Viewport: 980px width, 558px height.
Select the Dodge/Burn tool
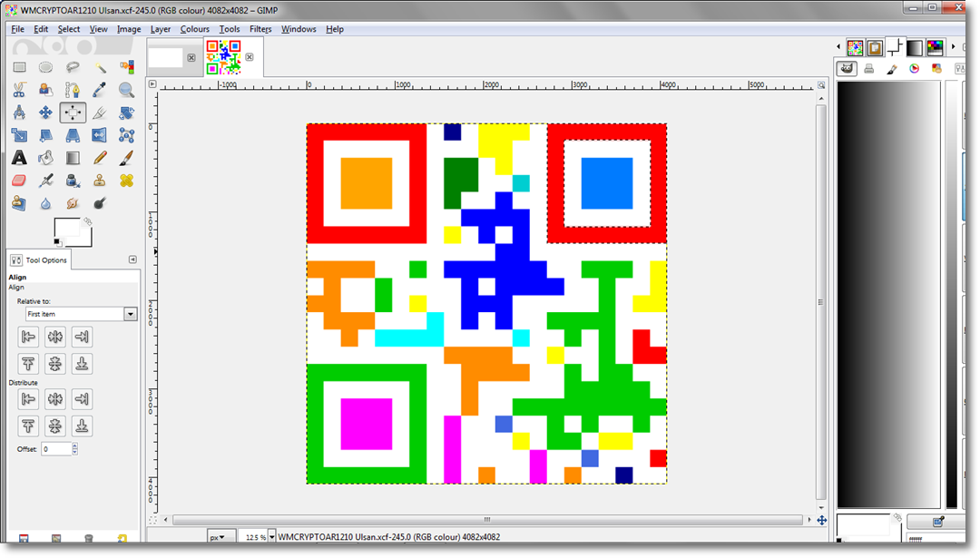[100, 203]
